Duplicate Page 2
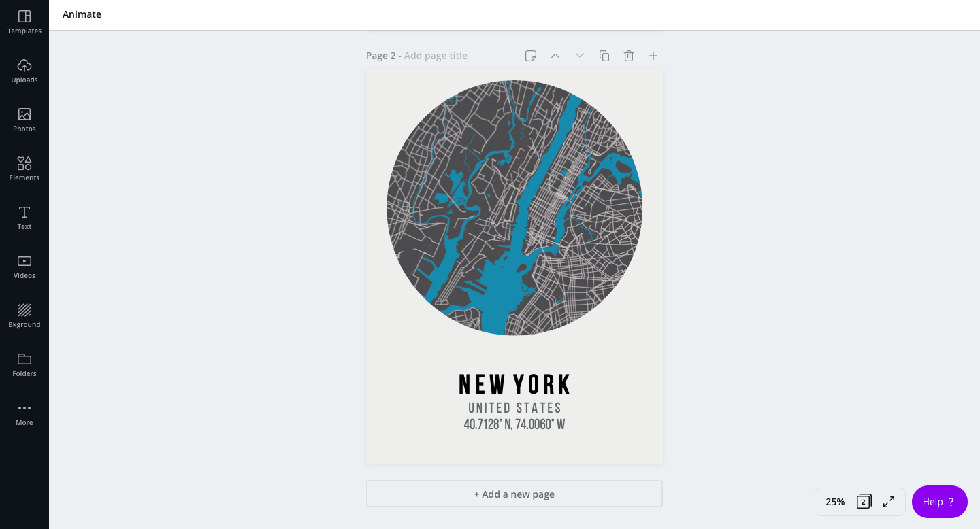This screenshot has height=529, width=980. pyautogui.click(x=604, y=56)
